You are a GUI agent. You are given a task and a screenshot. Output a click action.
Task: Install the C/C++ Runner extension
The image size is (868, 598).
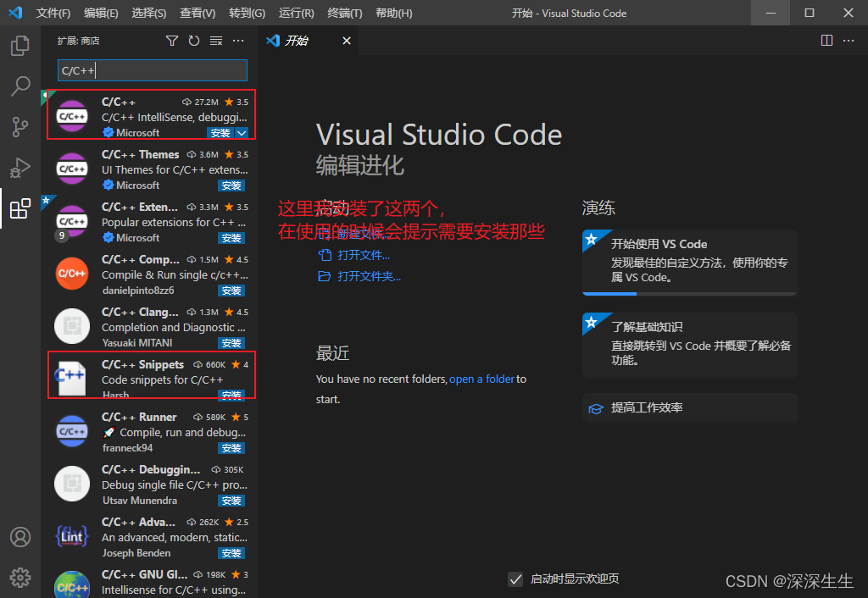click(231, 448)
